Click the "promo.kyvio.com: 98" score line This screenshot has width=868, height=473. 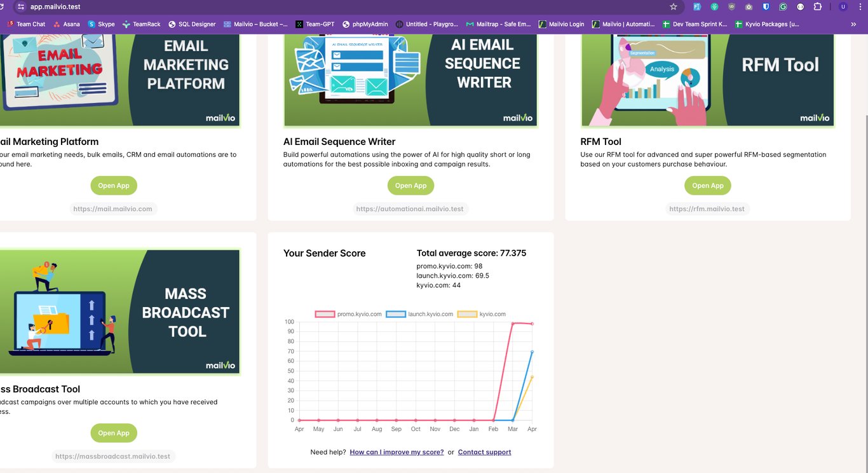click(450, 266)
